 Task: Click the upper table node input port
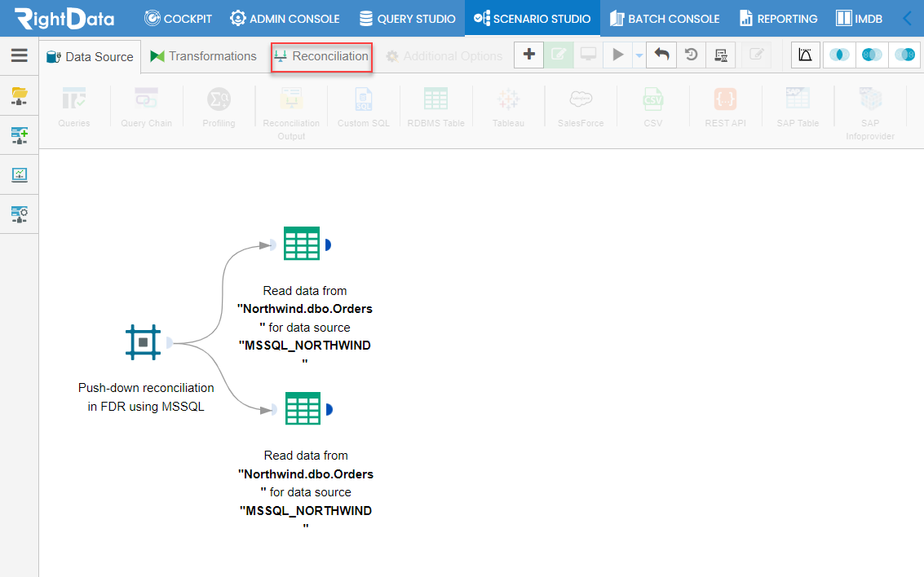tap(272, 244)
